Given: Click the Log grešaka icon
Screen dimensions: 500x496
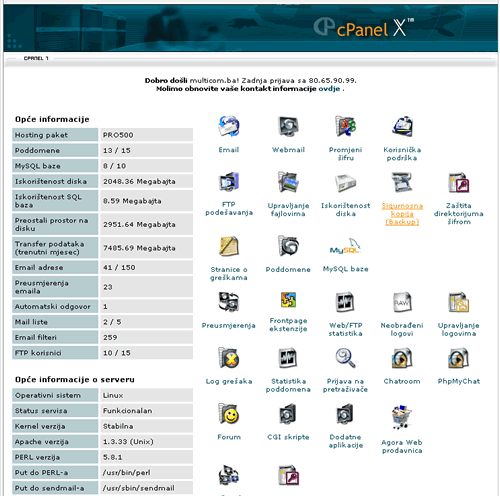Looking at the screenshot, I should coord(229,358).
